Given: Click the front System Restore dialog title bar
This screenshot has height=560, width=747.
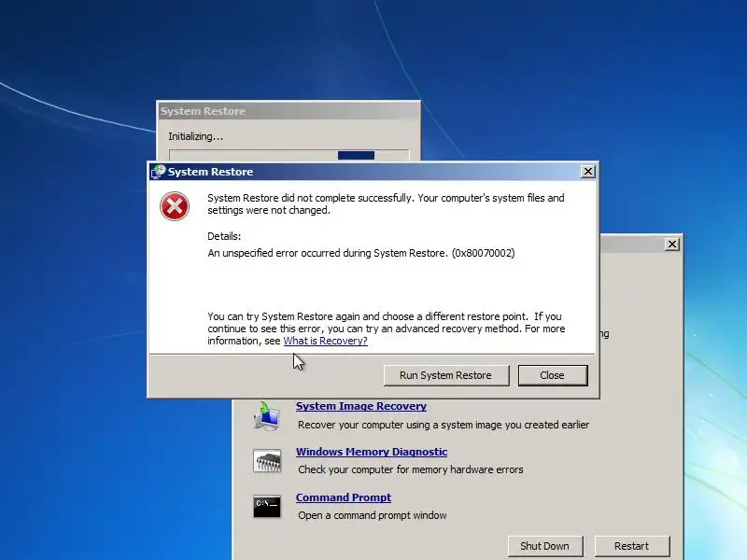Looking at the screenshot, I should click(373, 172).
